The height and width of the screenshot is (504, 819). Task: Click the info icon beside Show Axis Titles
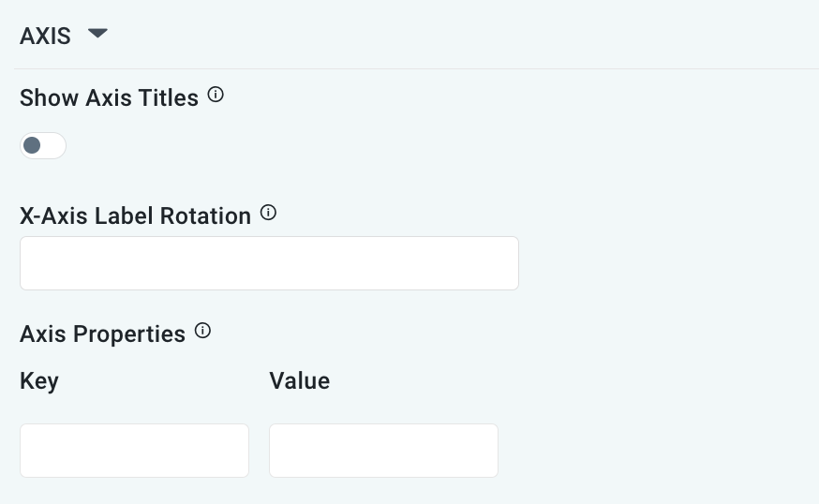[216, 95]
